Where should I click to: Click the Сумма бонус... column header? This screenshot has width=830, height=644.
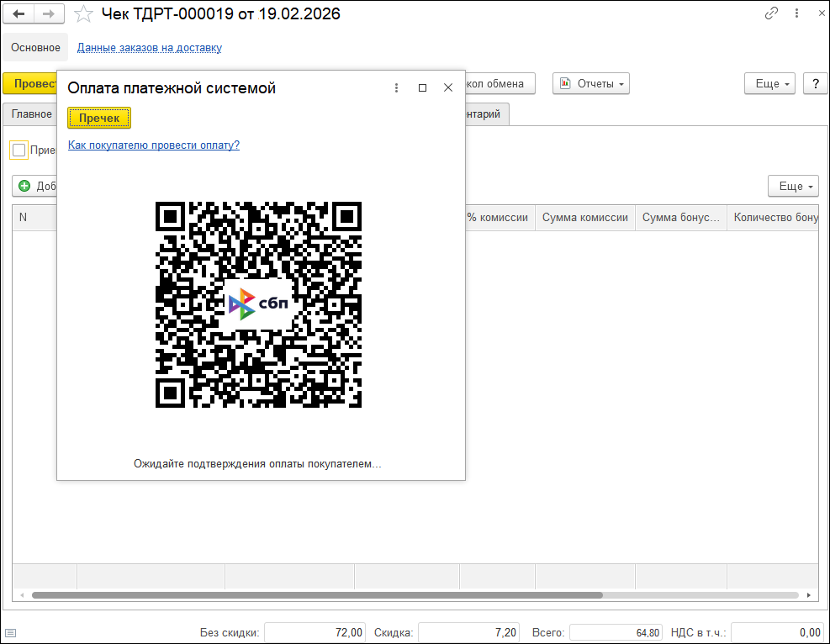tap(680, 218)
